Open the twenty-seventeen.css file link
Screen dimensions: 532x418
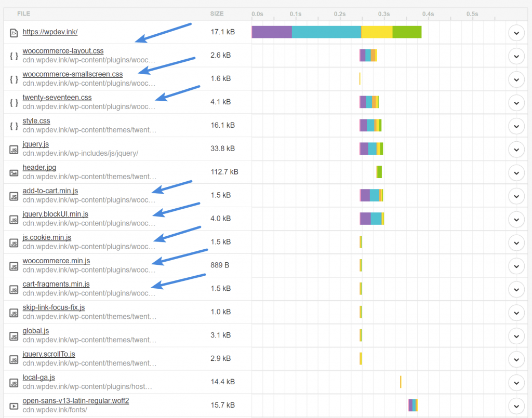click(x=57, y=98)
